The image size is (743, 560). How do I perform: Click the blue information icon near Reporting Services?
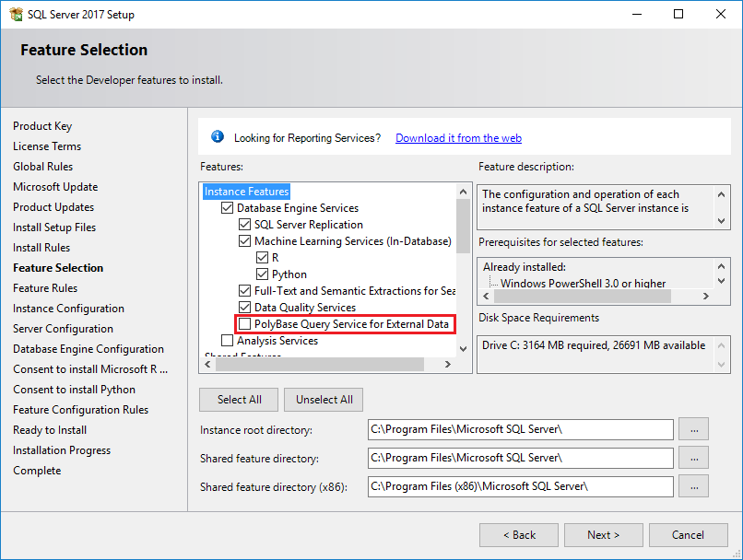click(x=217, y=136)
